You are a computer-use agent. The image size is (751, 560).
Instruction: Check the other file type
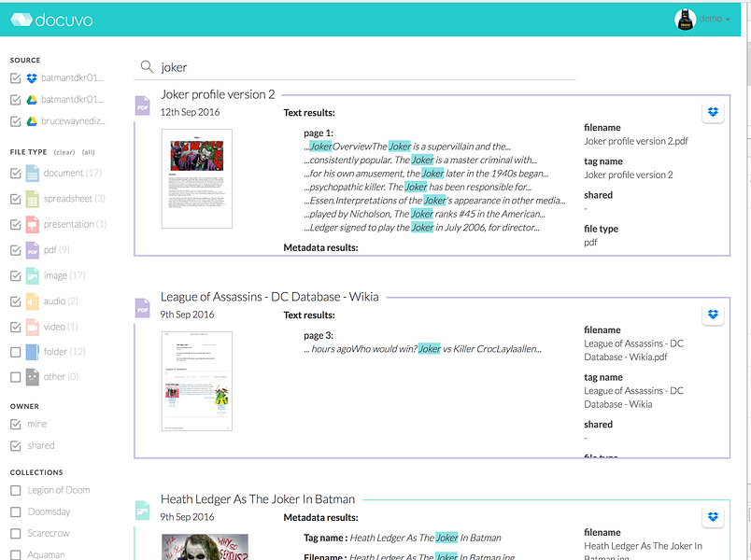(x=15, y=377)
